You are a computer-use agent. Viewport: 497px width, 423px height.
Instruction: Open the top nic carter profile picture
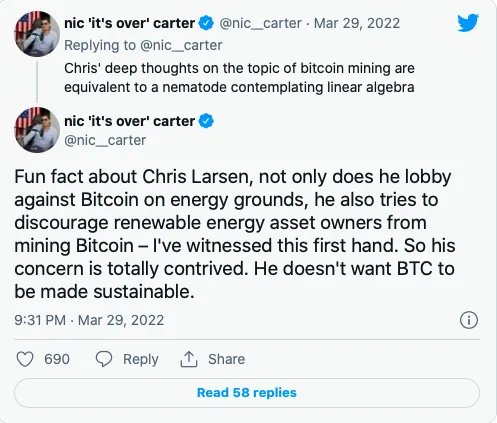coord(37,34)
